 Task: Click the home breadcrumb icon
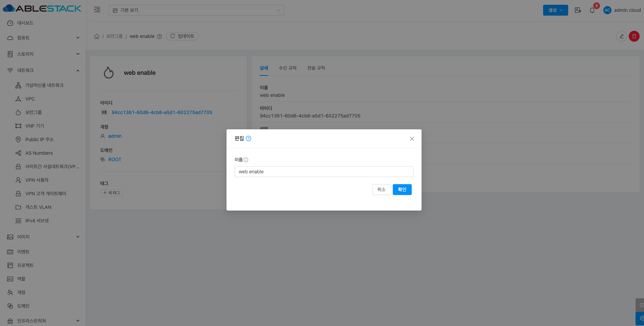coord(97,36)
